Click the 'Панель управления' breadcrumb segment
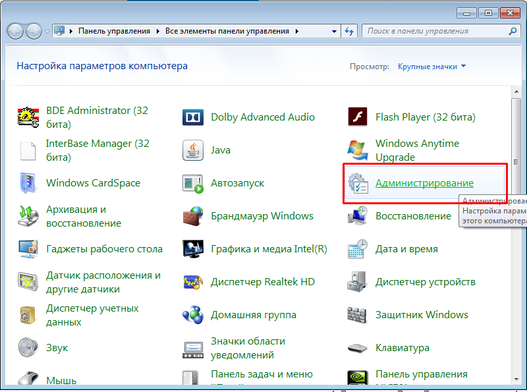 click(114, 31)
